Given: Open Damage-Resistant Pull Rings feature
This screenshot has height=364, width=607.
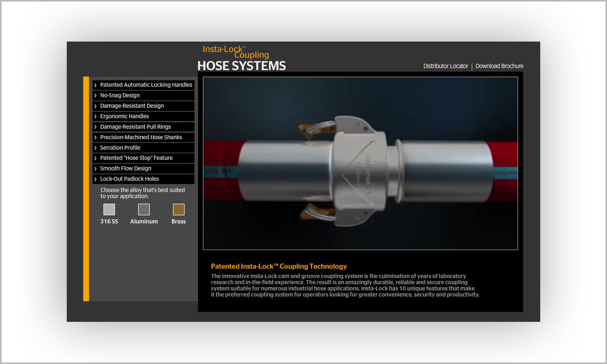Looking at the screenshot, I should point(143,127).
